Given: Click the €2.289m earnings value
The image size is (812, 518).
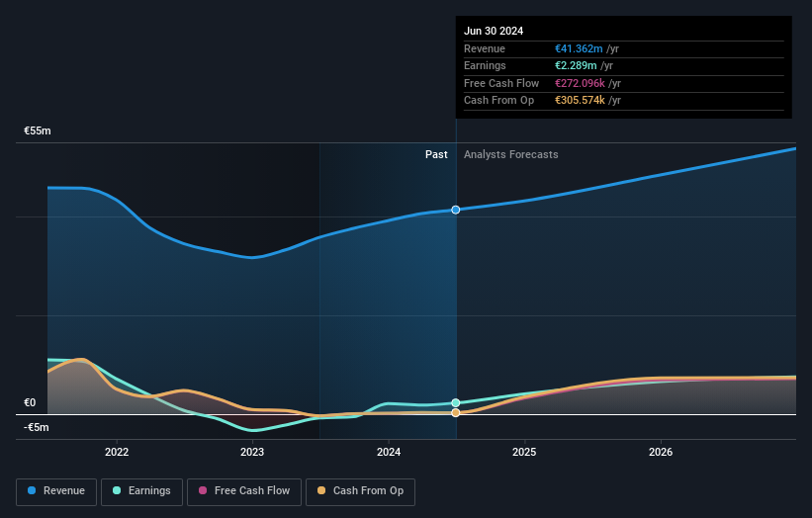Looking at the screenshot, I should coord(576,65).
